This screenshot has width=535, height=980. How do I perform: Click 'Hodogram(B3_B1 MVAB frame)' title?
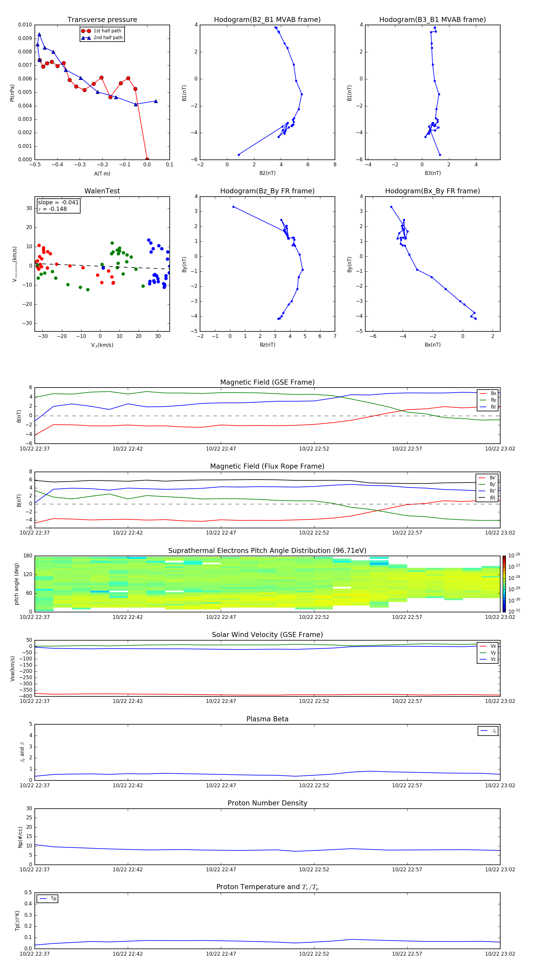[432, 19]
